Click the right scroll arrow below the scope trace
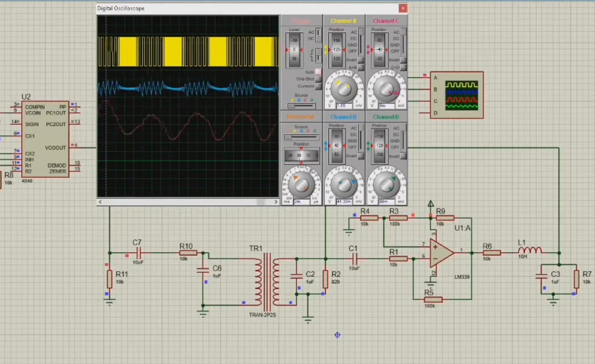595x364 pixels. (276, 202)
